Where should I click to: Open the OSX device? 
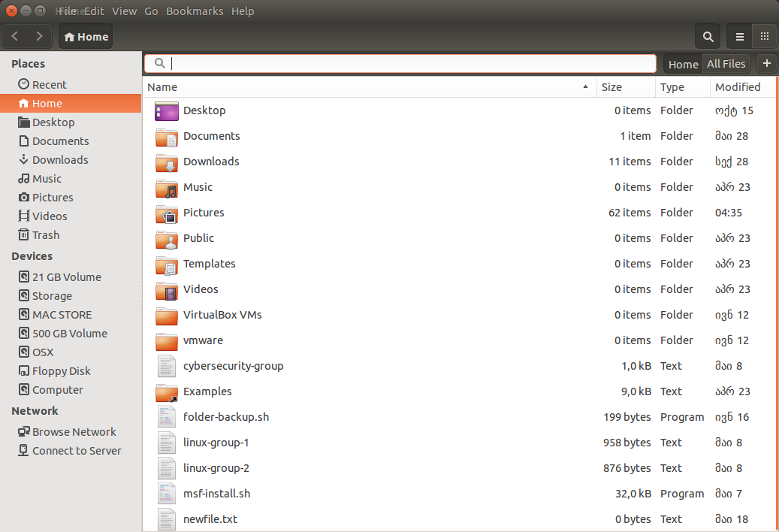(x=71, y=352)
